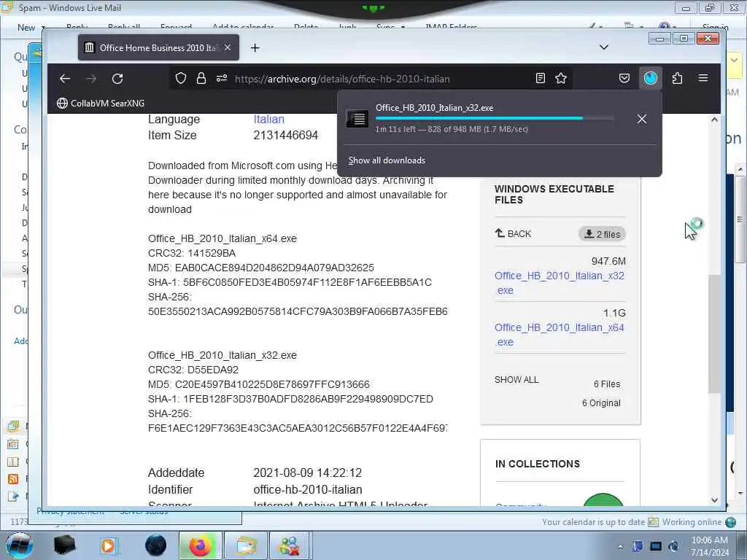747x560 pixels.
Task: Click the tray network monitor icon
Action: pyautogui.click(x=656, y=546)
